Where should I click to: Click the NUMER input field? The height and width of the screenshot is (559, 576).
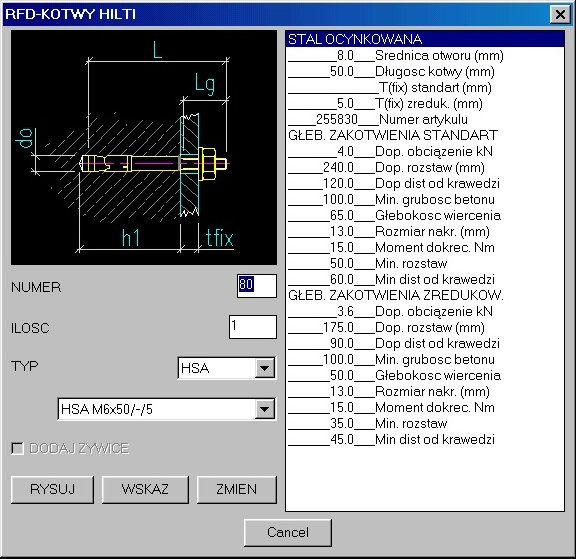[256, 285]
